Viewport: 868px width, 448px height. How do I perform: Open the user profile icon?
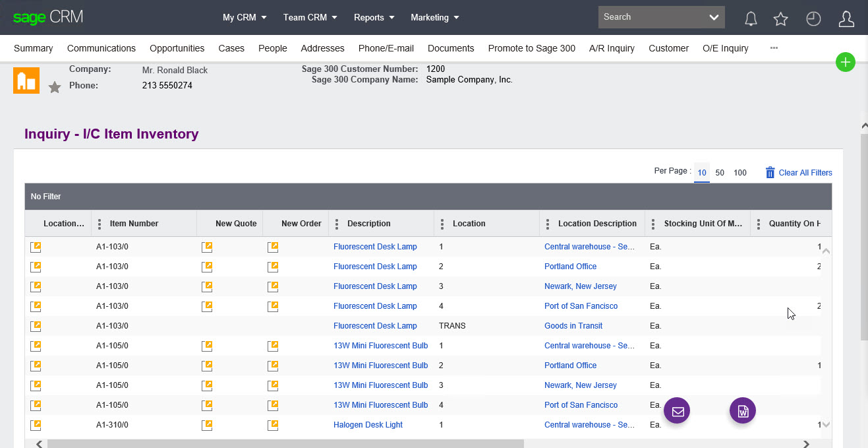pos(846,19)
